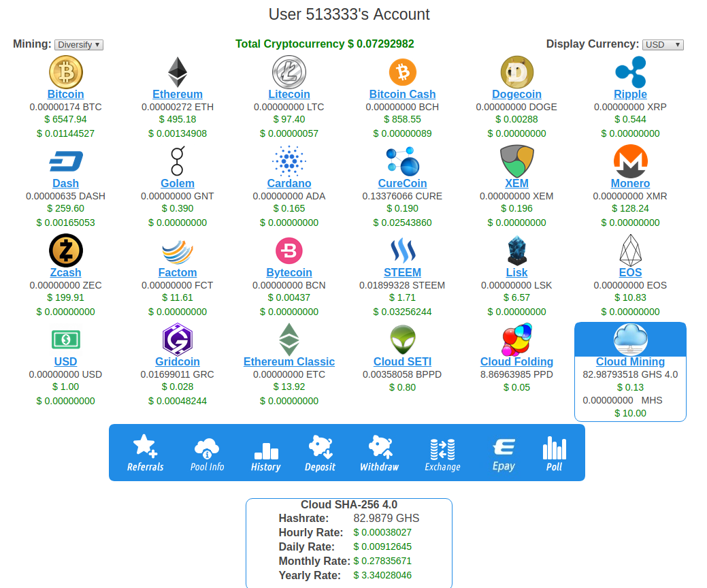Screen dimensions: 707x588
Task: Follow the Cloud SETI link
Action: pos(403,362)
